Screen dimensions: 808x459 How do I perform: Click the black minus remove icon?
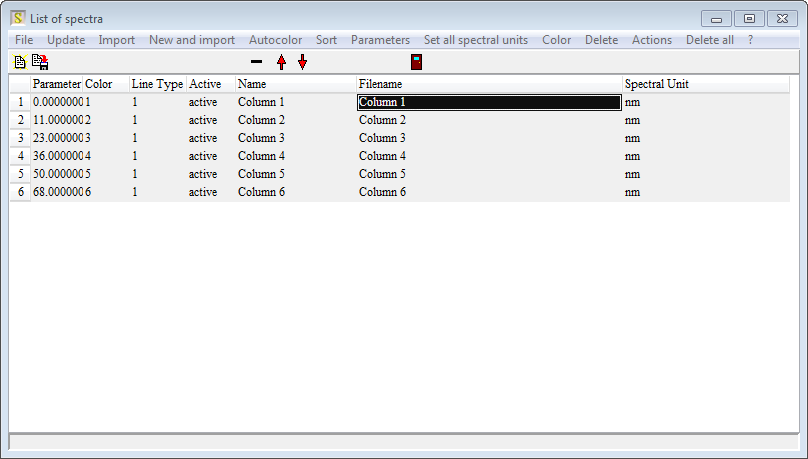point(257,62)
